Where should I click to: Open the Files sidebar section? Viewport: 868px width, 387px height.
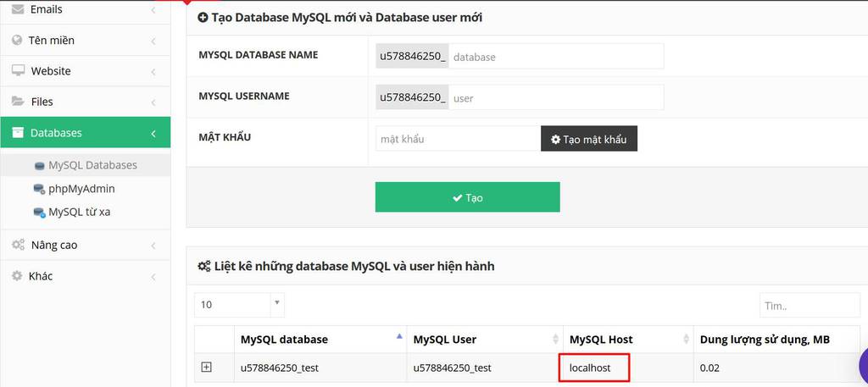(86, 102)
